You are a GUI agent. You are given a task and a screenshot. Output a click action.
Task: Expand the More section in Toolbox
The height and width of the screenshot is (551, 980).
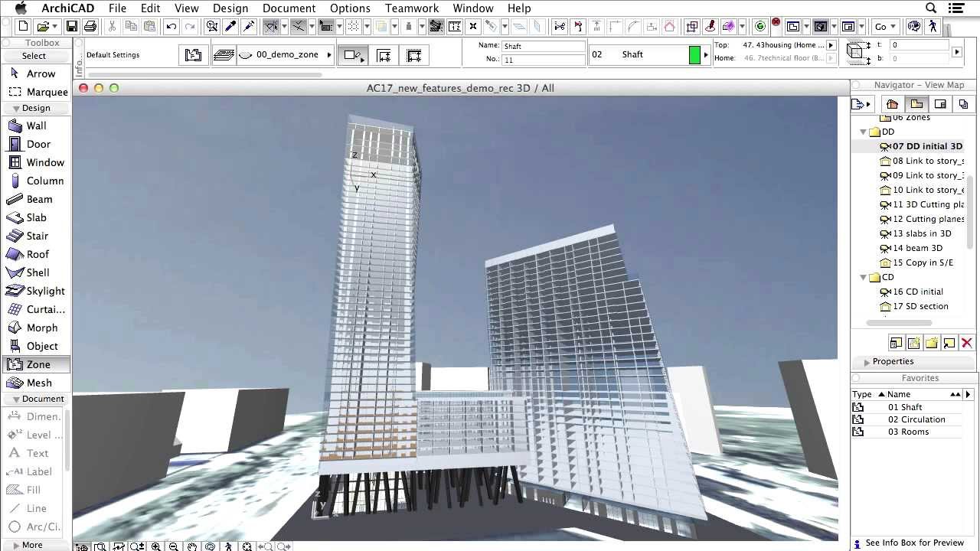click(x=16, y=545)
